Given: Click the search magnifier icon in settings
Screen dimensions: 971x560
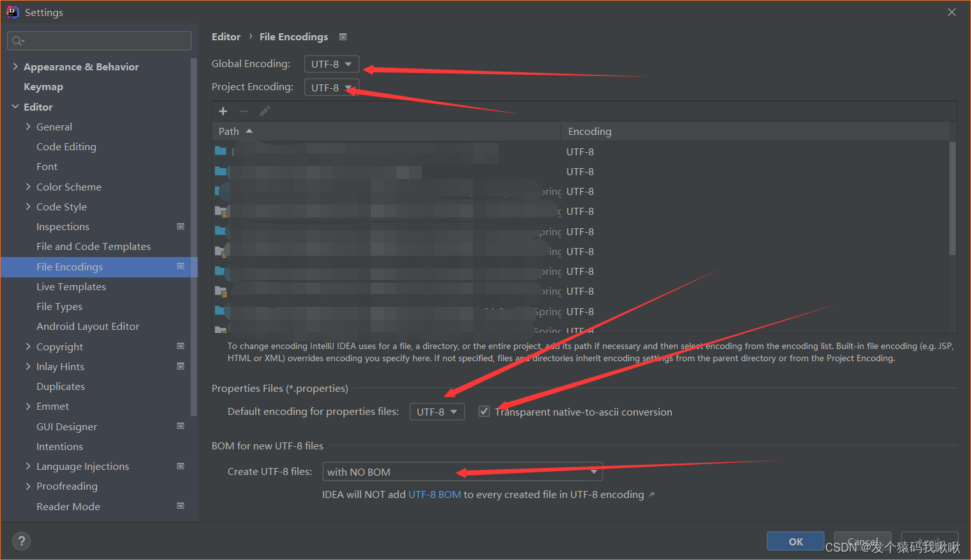Looking at the screenshot, I should tap(17, 41).
